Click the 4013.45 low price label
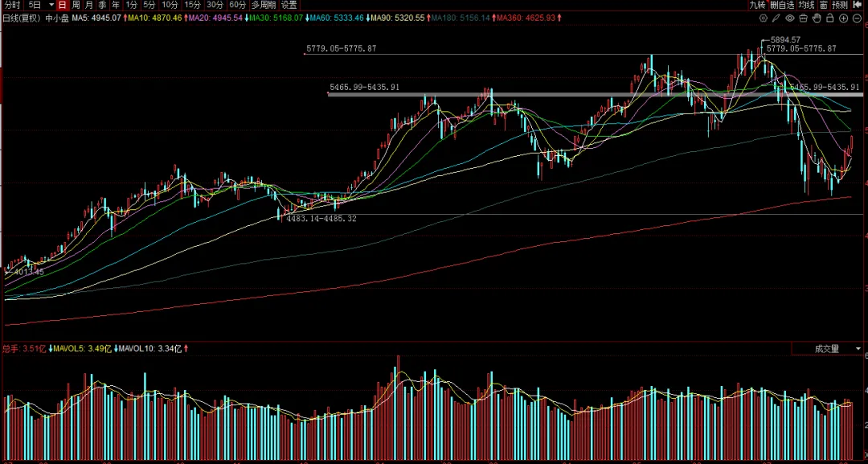This screenshot has width=868, height=464. 29,272
